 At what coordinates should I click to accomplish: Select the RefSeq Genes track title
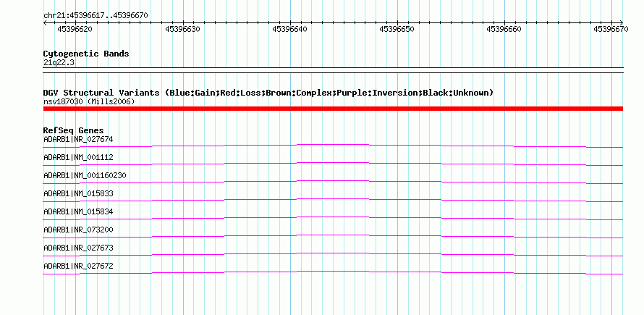[x=74, y=130]
